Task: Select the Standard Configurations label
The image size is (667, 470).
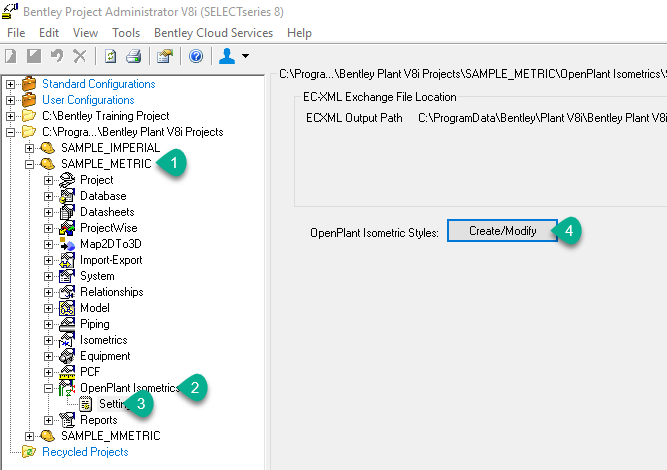Action: 99,84
